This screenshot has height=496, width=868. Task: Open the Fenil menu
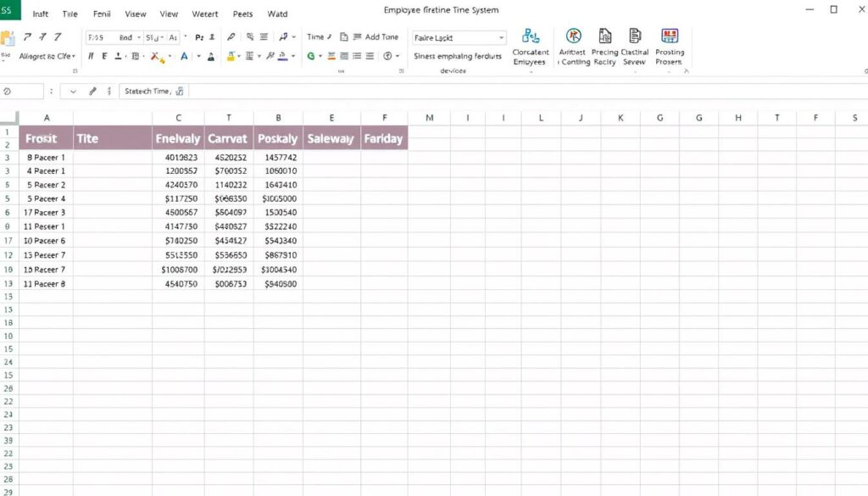coord(102,14)
